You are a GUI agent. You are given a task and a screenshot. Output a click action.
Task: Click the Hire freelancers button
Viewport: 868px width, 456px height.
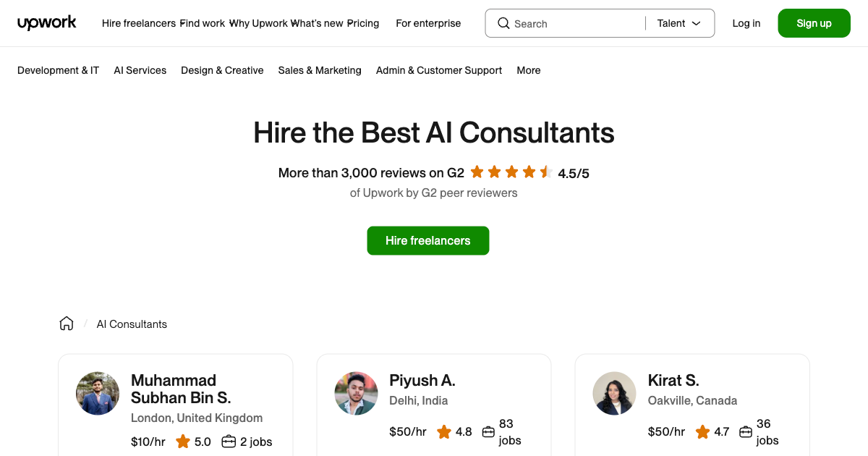pyautogui.click(x=427, y=240)
